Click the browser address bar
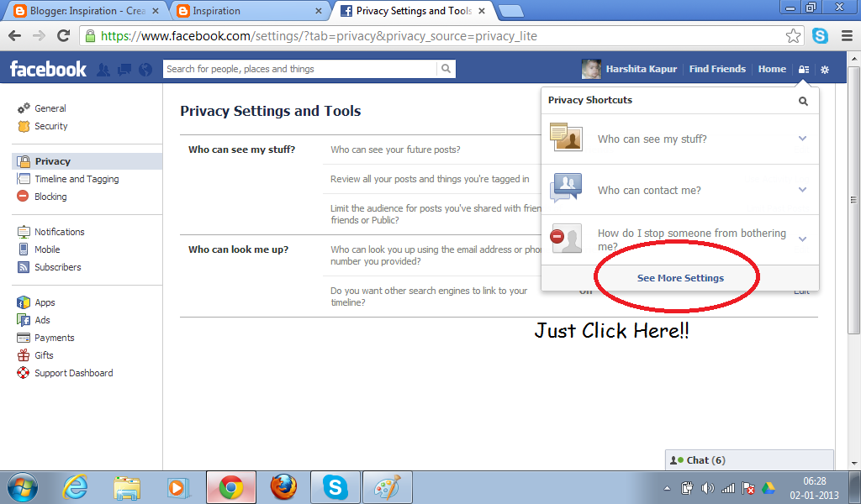The width and height of the screenshot is (861, 504). [434, 36]
